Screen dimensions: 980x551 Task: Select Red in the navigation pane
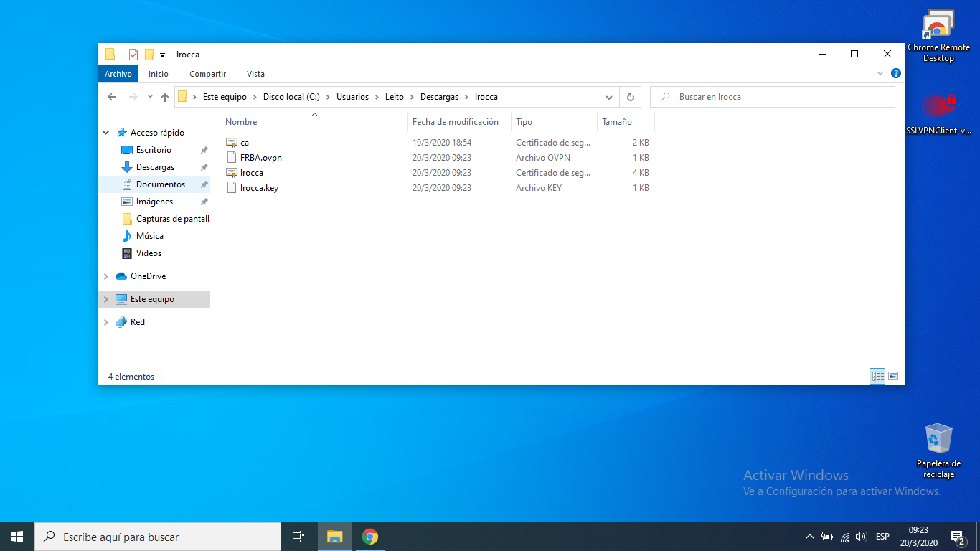coord(138,322)
